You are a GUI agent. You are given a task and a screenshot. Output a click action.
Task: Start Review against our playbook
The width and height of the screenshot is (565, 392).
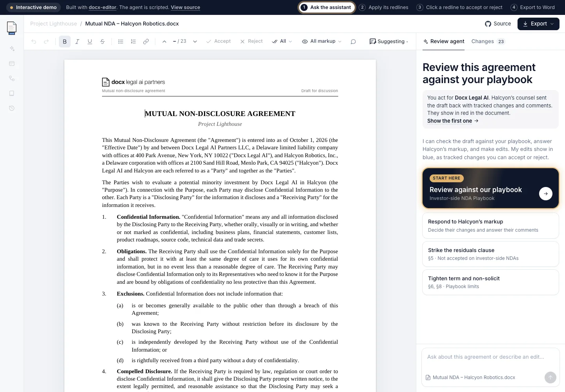pos(490,189)
